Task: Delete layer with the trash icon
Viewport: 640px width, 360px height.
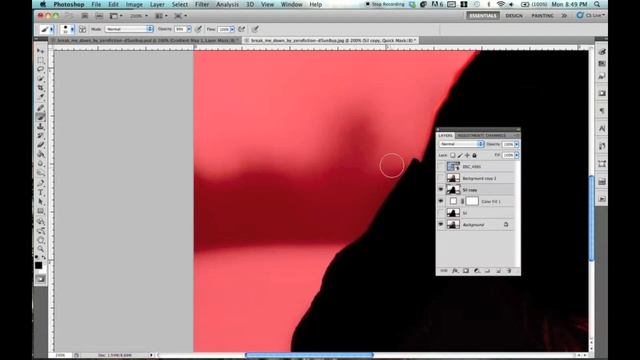Action: [x=509, y=271]
